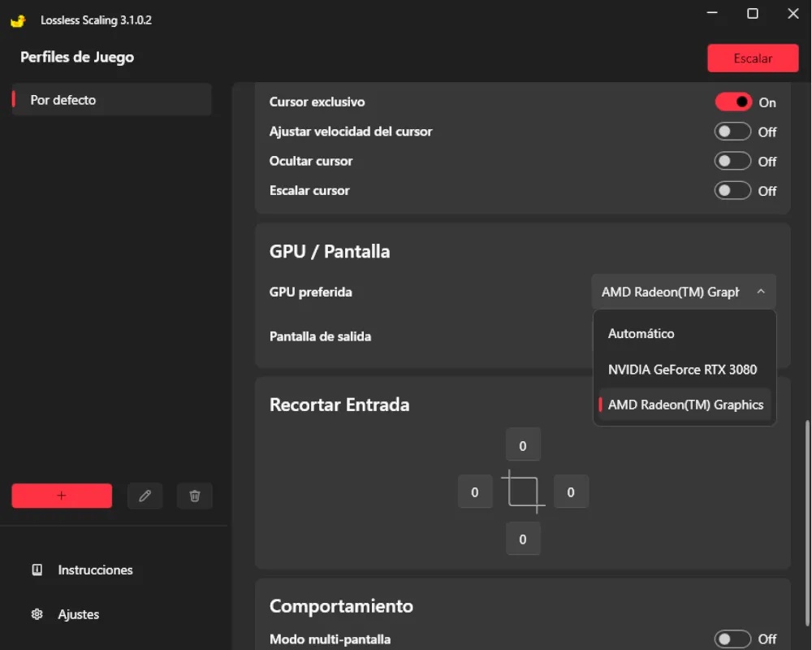The image size is (812, 650).
Task: Choose Automático in GPU list
Action: tap(684, 333)
